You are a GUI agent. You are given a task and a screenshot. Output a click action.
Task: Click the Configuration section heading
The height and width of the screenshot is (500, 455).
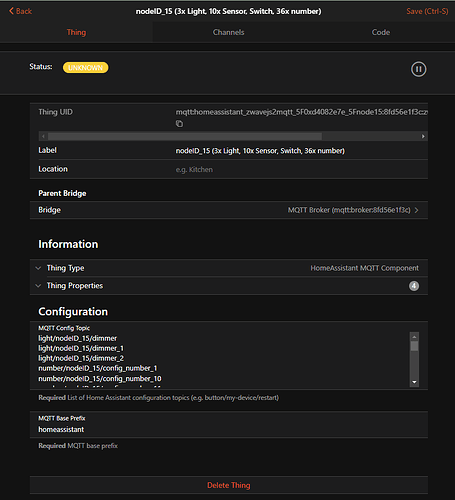pyautogui.click(x=73, y=311)
